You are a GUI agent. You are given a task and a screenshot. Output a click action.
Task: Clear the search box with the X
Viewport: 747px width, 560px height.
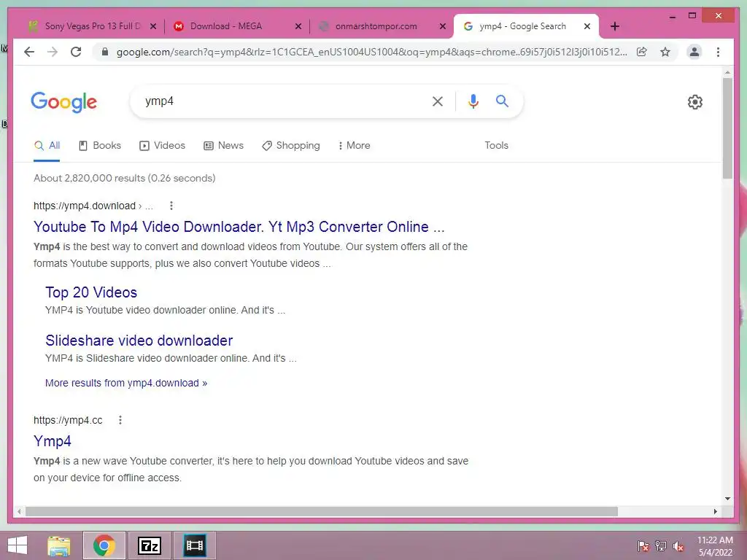coord(438,101)
